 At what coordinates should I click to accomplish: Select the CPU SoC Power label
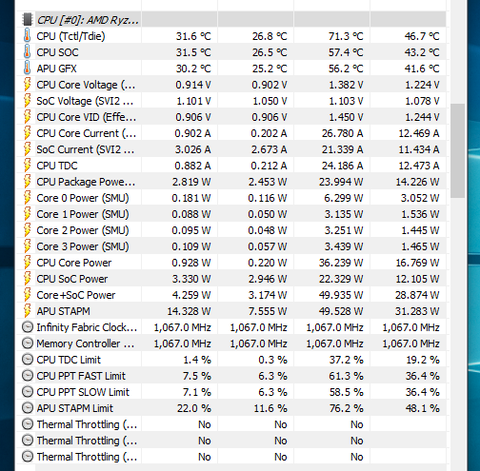(72, 279)
